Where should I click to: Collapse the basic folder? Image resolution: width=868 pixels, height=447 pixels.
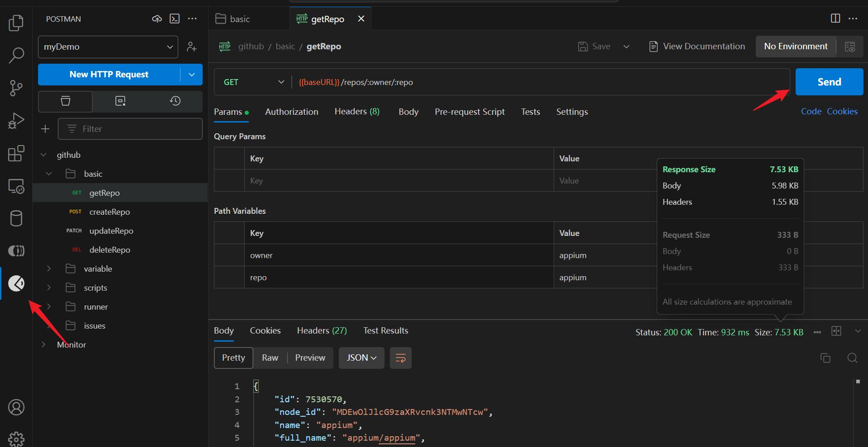pos(49,174)
